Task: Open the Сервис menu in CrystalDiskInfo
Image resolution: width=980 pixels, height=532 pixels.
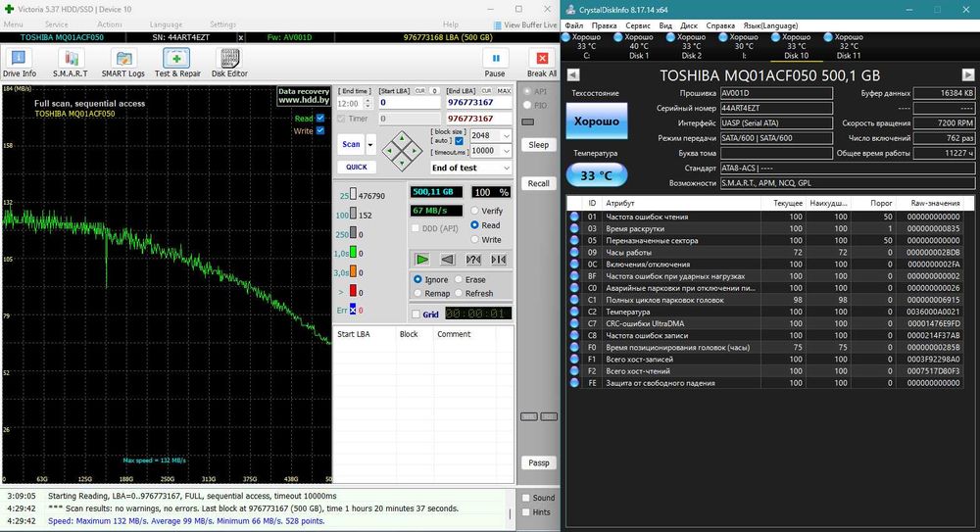Action: pyautogui.click(x=637, y=24)
